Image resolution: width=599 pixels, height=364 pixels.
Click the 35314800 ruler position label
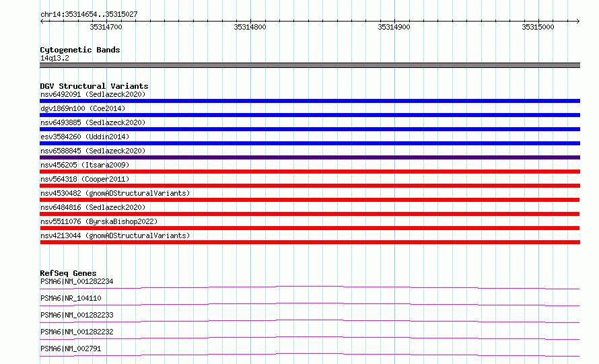tap(250, 27)
